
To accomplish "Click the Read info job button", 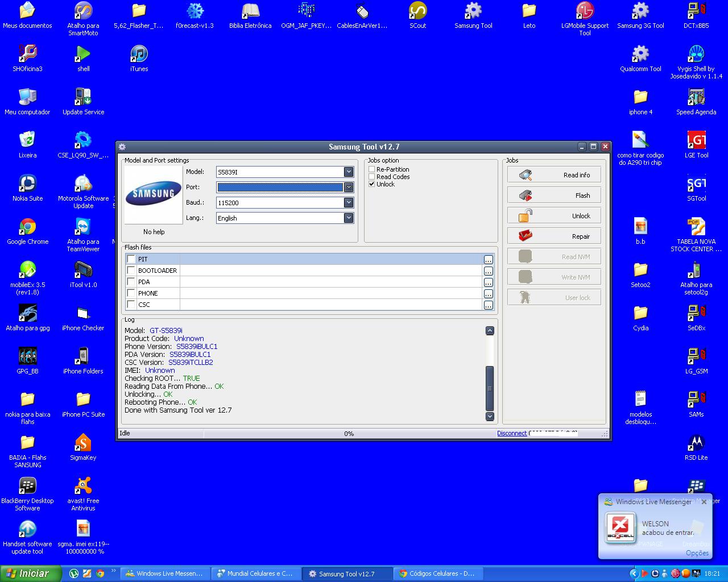I will click(554, 174).
